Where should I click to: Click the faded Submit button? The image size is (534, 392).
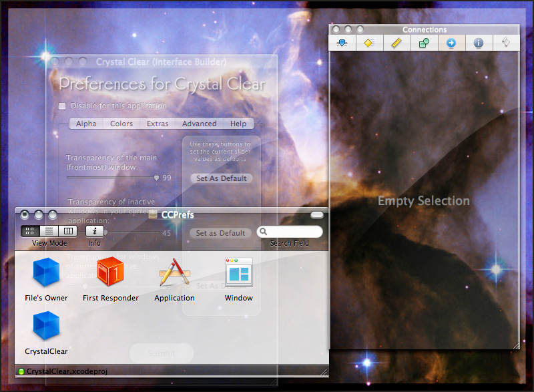(162, 353)
